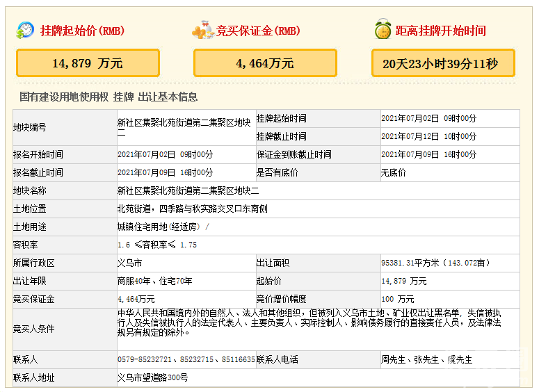Screen dimensions: 539x392
Task: Click the 距离挂牌开始时间 heading text
Action: (440, 31)
